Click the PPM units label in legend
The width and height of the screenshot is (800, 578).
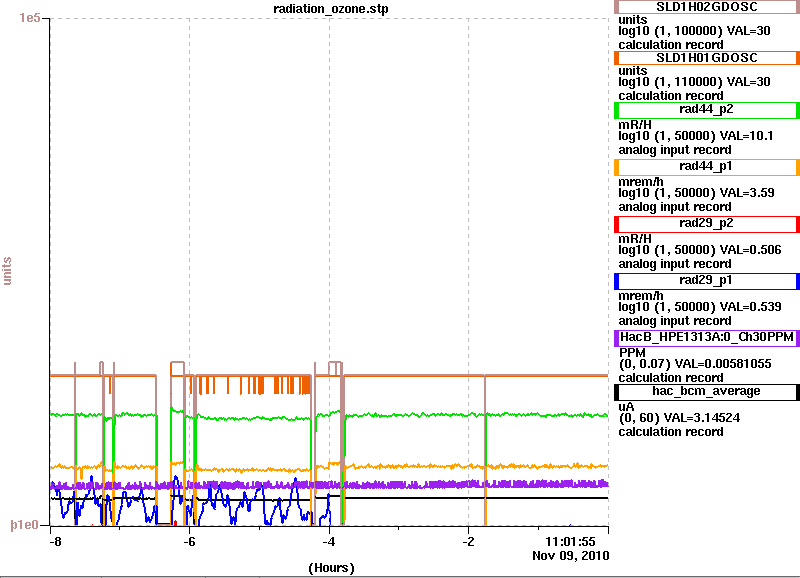(x=632, y=353)
